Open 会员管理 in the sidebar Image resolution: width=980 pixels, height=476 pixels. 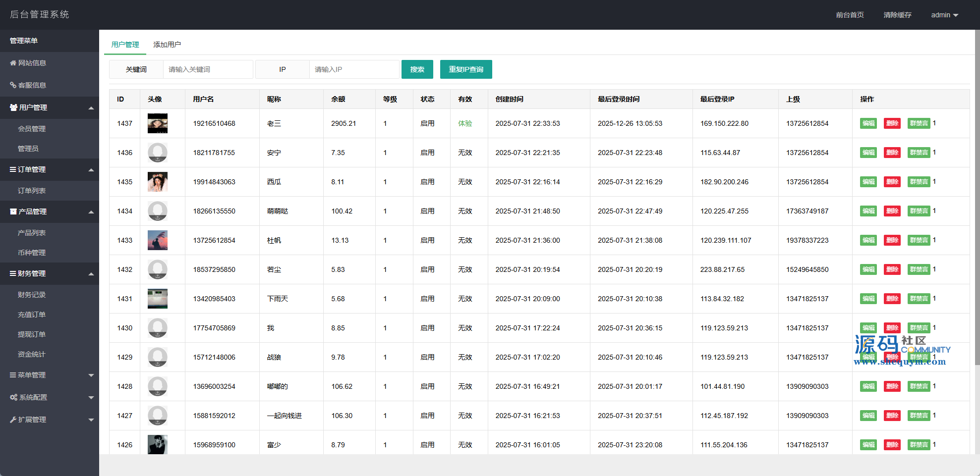click(32, 129)
